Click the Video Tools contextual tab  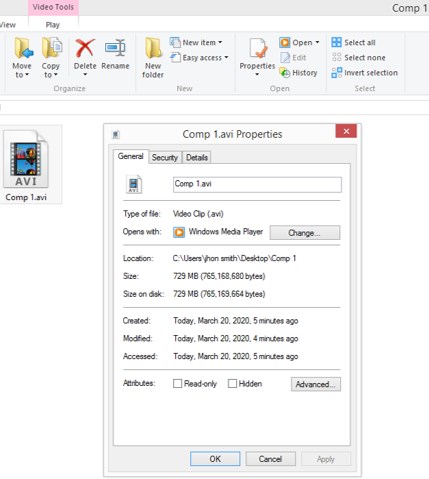tap(53, 7)
